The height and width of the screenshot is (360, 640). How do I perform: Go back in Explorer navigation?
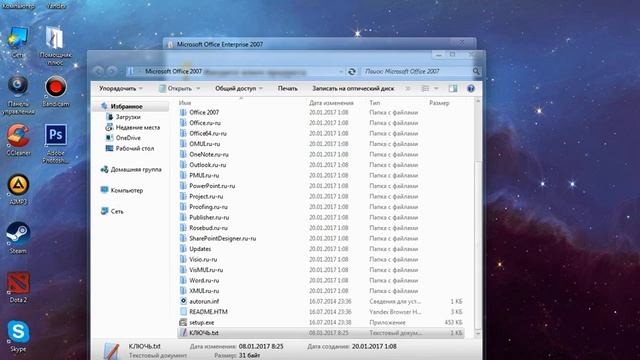pyautogui.click(x=98, y=71)
